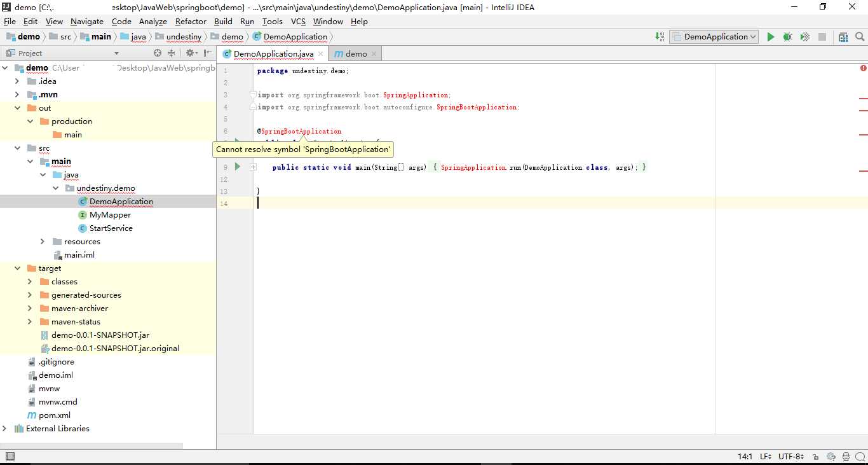Image resolution: width=868 pixels, height=465 pixels.
Task: Click the error stripe mark beside line 3
Action: (864, 99)
